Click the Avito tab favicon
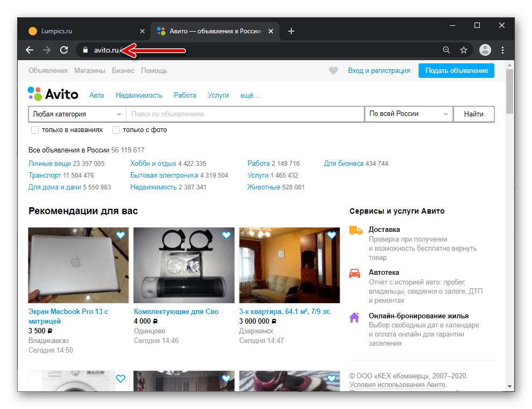Image resolution: width=532 pixels, height=409 pixels. pos(161,31)
